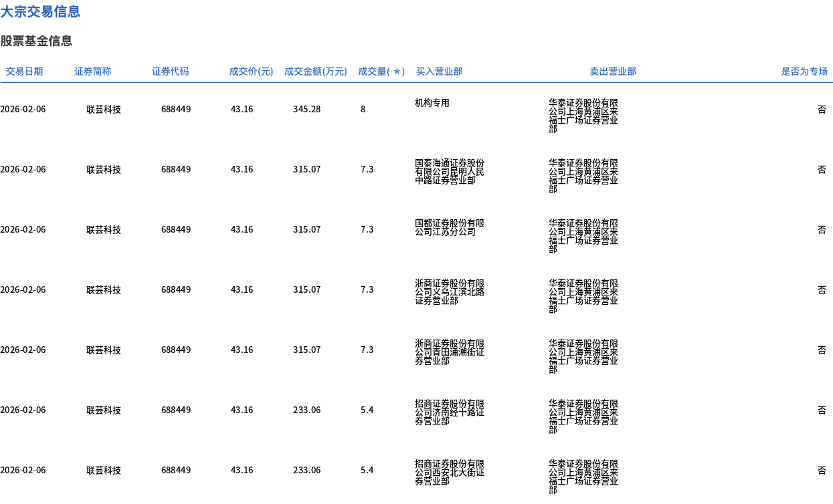Click the 证券简称 column header

pyautogui.click(x=93, y=72)
